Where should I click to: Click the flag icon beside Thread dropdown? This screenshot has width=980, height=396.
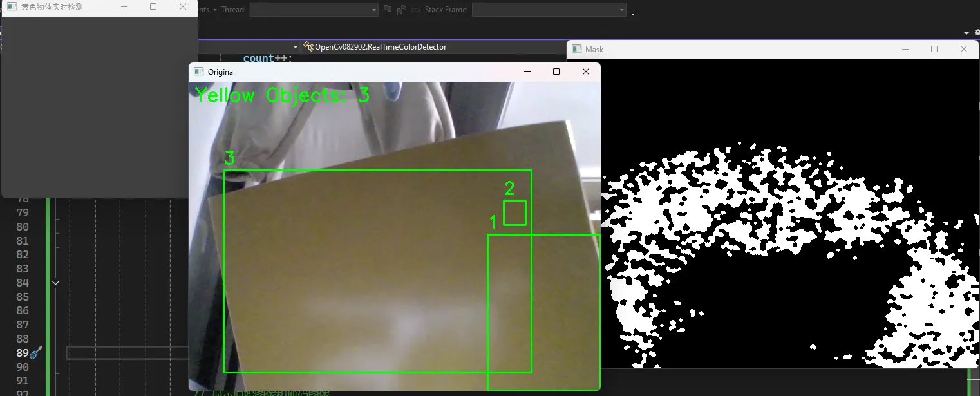[388, 10]
